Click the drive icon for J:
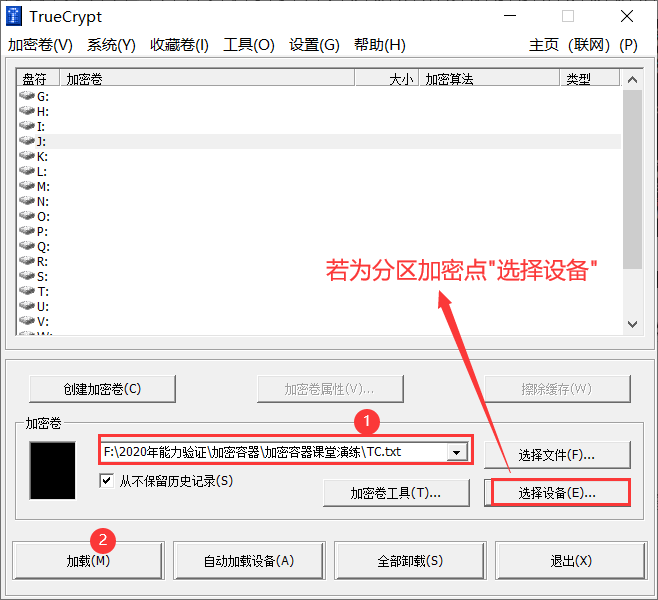658x600 pixels. [27, 141]
